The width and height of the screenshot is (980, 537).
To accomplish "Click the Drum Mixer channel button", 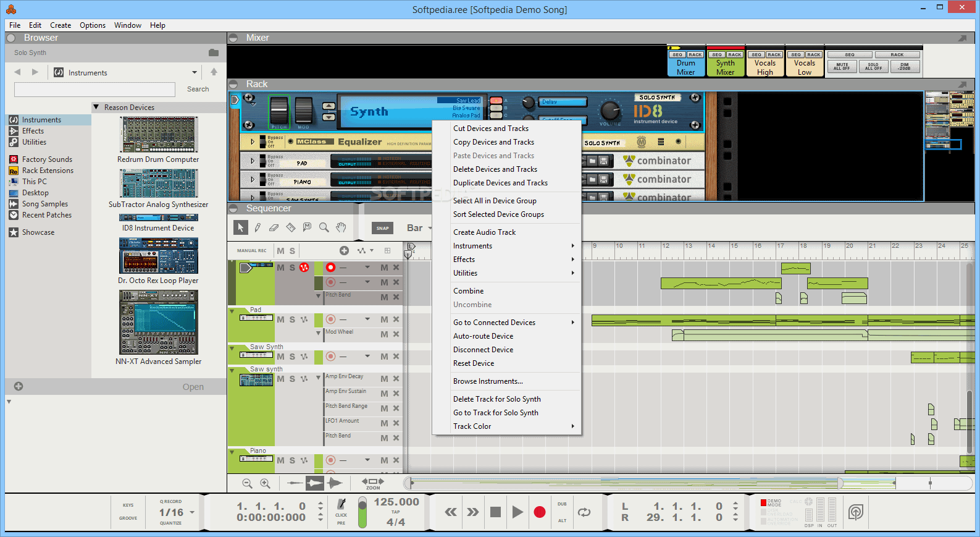I will (x=685, y=67).
